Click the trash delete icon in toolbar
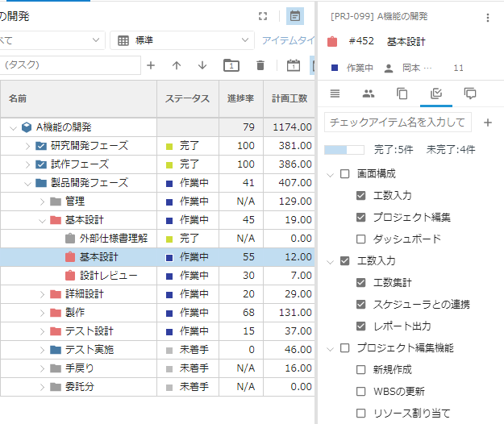Image resolution: width=504 pixels, height=424 pixels. [260, 65]
